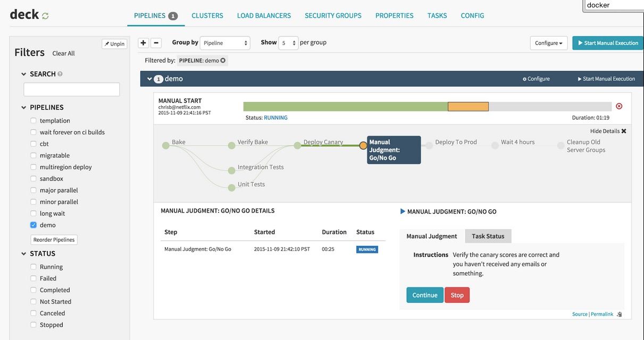Uncheck the demo pipeline checkbox

point(34,225)
